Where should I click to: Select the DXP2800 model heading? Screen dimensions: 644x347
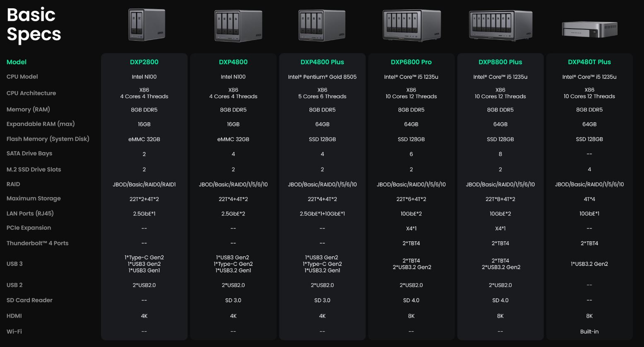(144, 62)
